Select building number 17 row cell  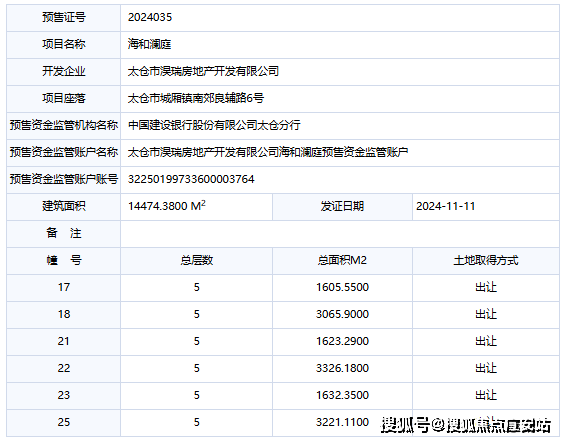(x=64, y=287)
